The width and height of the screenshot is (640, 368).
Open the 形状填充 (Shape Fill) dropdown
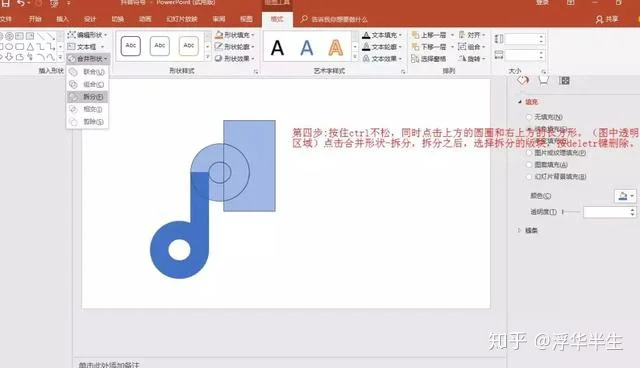click(235, 35)
